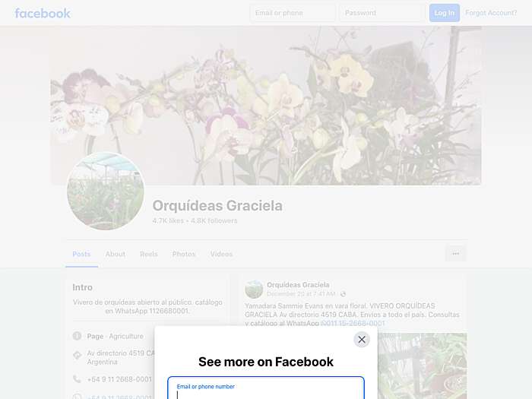The width and height of the screenshot is (532, 399).
Task: Open the Forgot Account? link
Action: pyautogui.click(x=491, y=13)
